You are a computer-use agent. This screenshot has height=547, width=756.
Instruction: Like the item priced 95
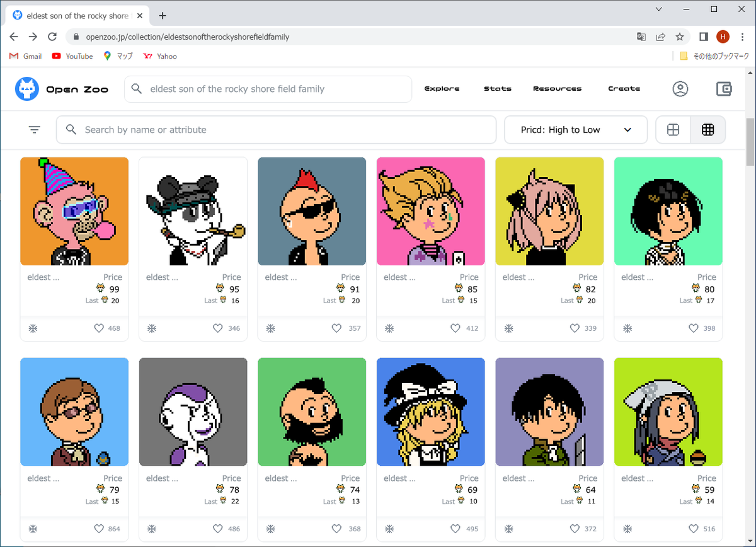[217, 328]
